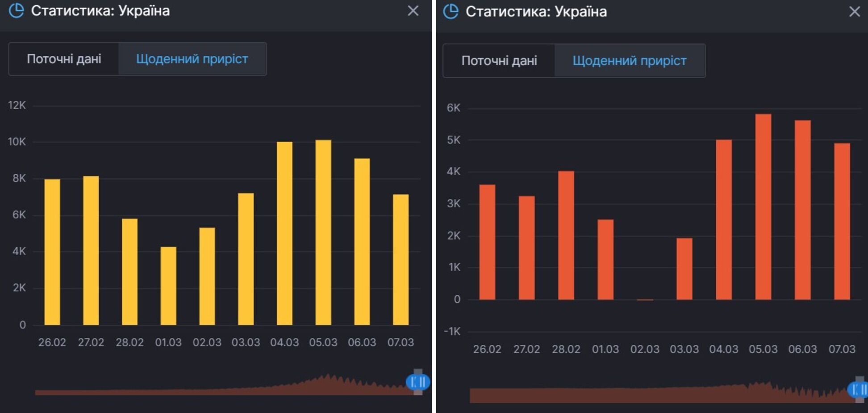This screenshot has width=868, height=413.
Task: Click the yellow bar for 07.03
Action: tap(401, 260)
